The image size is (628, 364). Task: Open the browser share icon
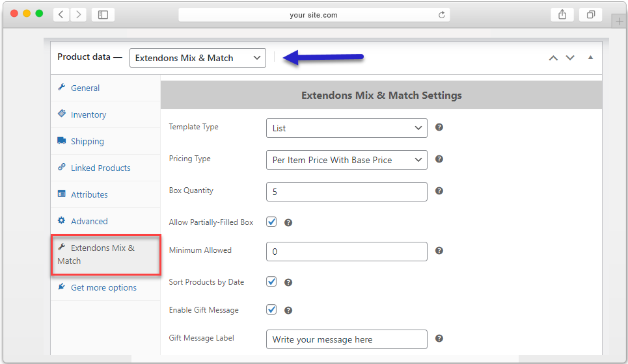pyautogui.click(x=562, y=15)
